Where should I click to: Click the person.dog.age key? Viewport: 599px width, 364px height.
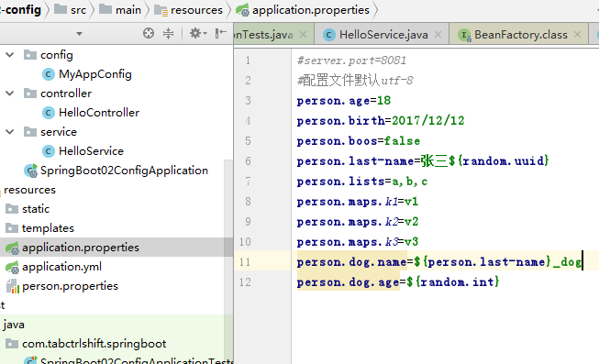[348, 282]
